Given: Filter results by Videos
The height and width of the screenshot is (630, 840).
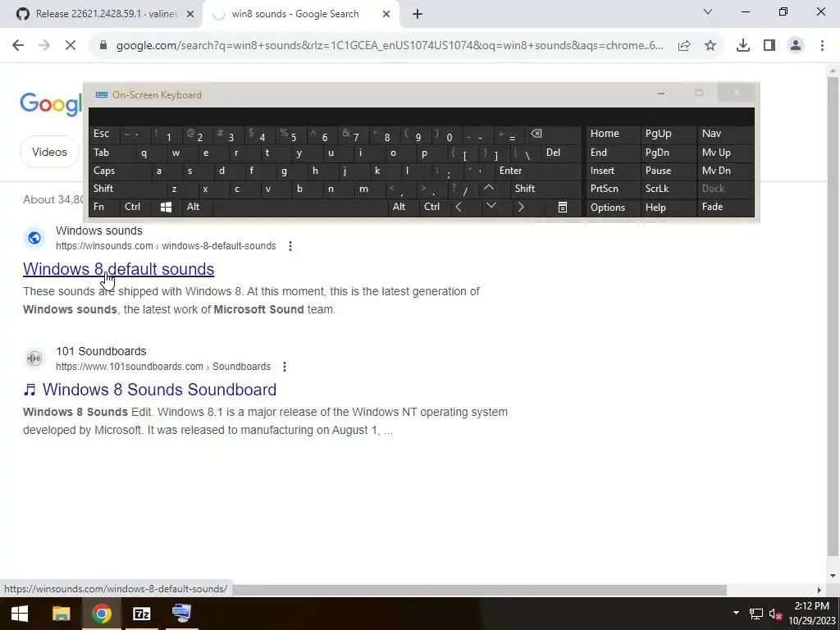Looking at the screenshot, I should (49, 152).
